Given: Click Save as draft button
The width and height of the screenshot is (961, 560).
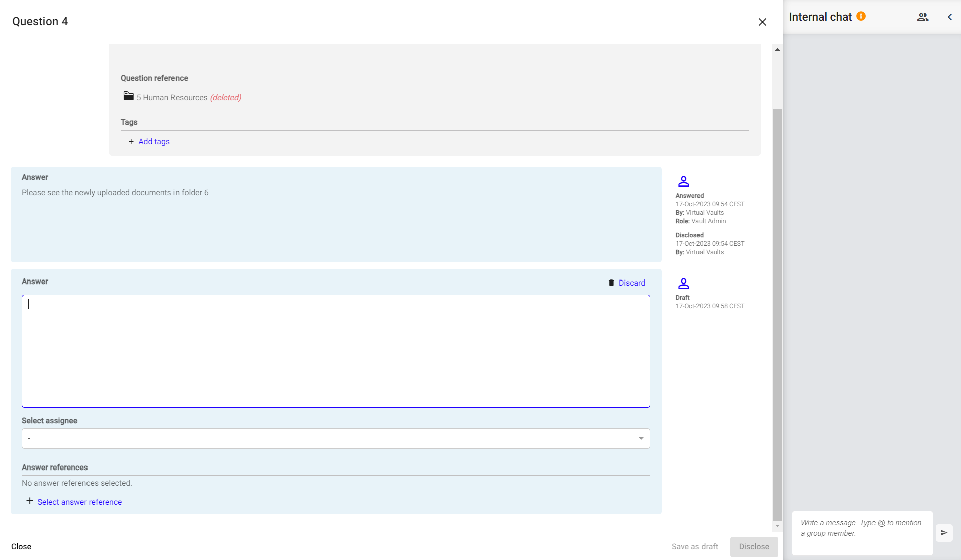Looking at the screenshot, I should coord(694,546).
